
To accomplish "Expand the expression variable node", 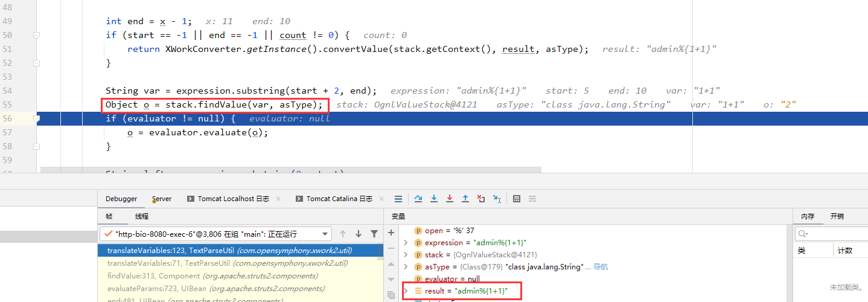I will pyautogui.click(x=406, y=243).
